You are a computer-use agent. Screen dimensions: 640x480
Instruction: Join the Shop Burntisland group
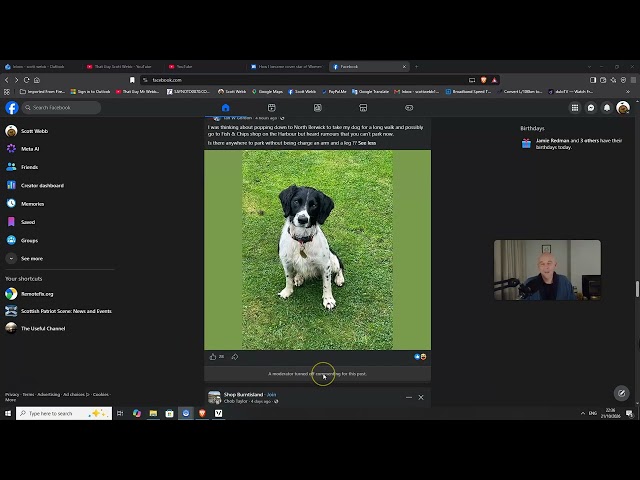pyautogui.click(x=271, y=394)
